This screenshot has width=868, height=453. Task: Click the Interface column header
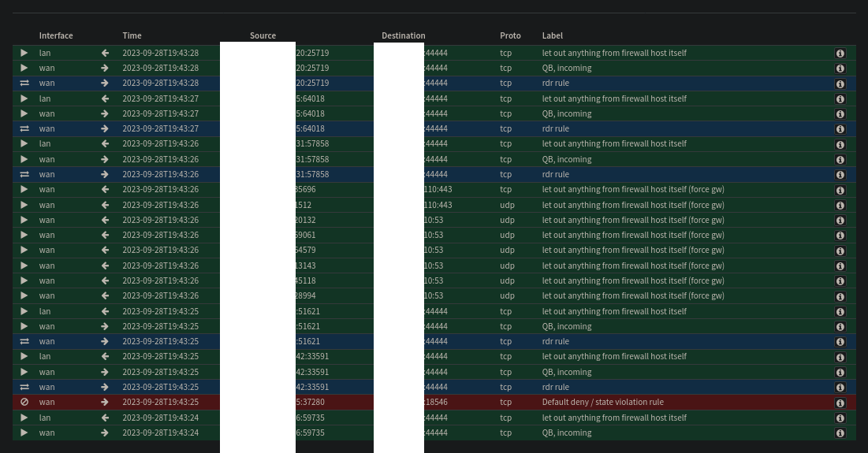[56, 35]
